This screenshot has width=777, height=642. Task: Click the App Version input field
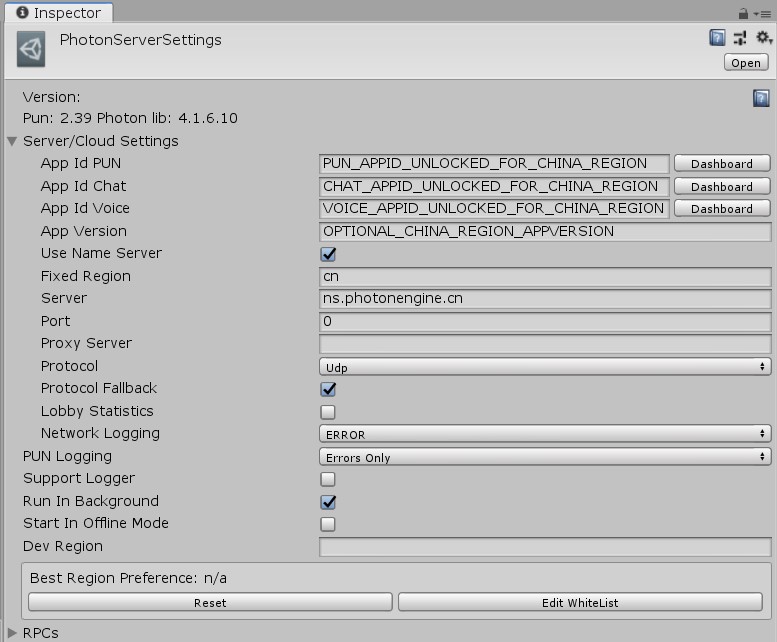tap(545, 231)
